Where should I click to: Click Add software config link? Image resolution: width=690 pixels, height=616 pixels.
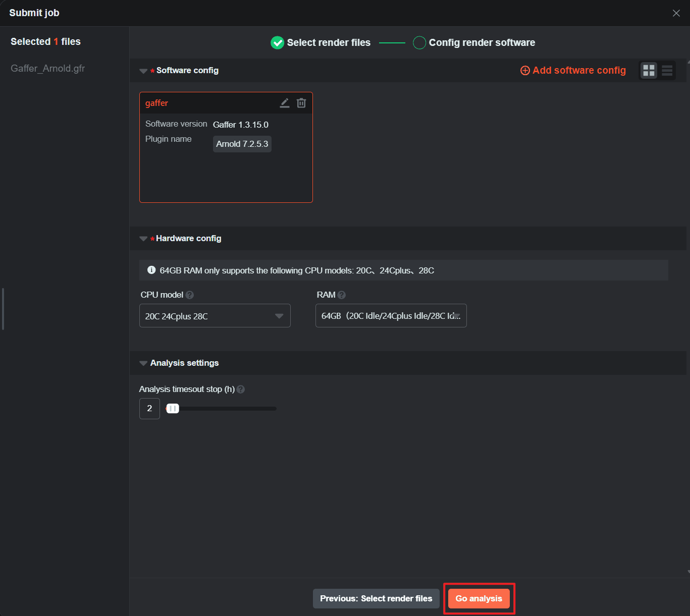[x=573, y=71]
